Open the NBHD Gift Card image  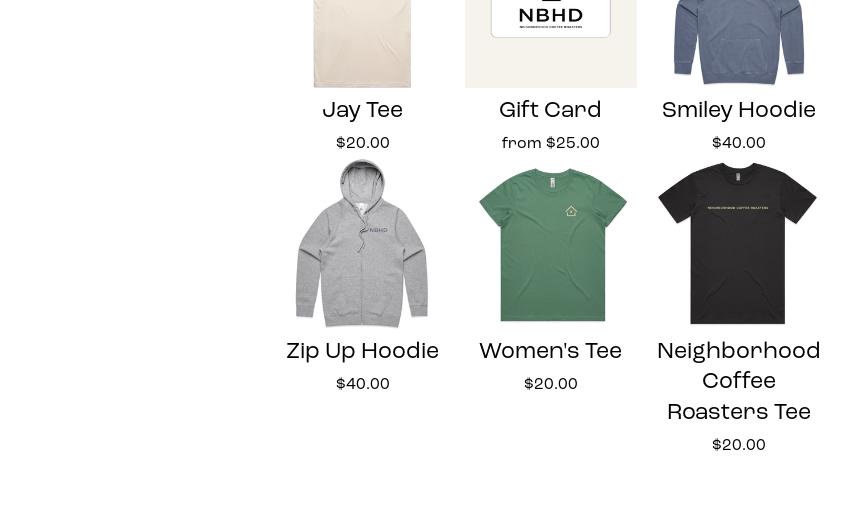(550, 44)
